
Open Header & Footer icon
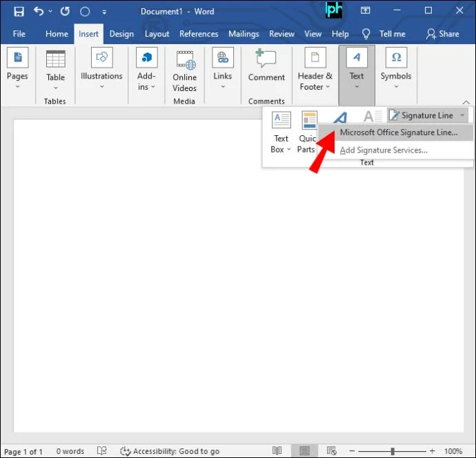pos(315,57)
